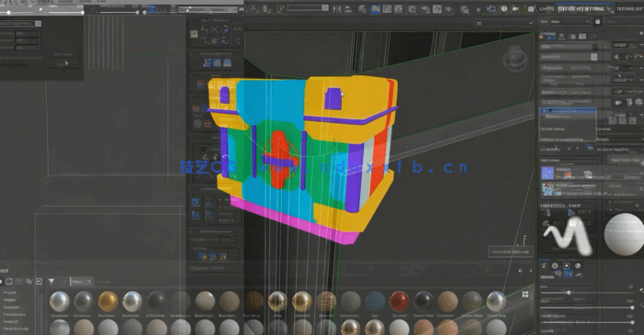644x335 pixels.
Task: Select the first silver material sphere
Action: tap(60, 301)
